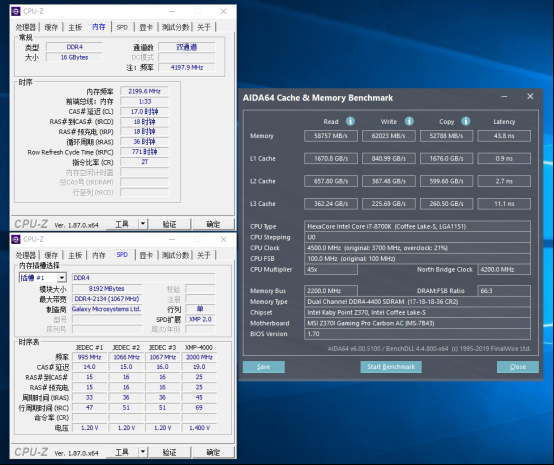The image size is (554, 465).
Task: Click the Memory Latency value 43.8 ns
Action: (x=504, y=136)
